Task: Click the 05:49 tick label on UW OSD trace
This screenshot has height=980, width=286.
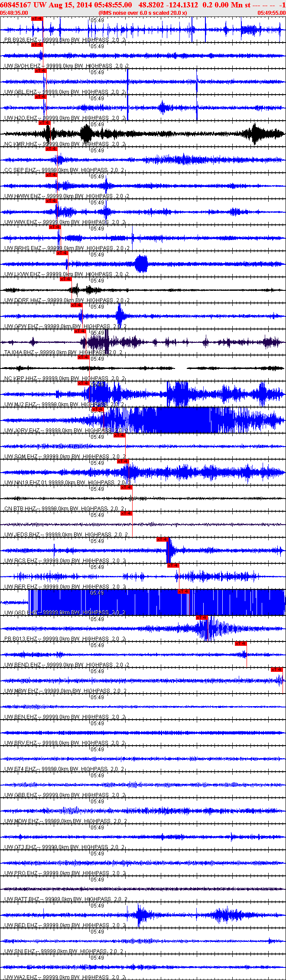Action: point(97,593)
